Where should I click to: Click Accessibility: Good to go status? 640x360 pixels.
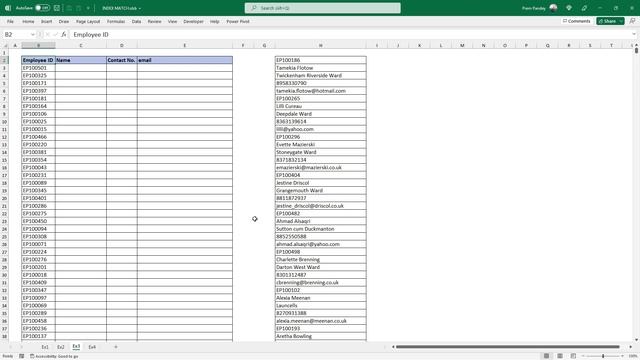pyautogui.click(x=54, y=356)
